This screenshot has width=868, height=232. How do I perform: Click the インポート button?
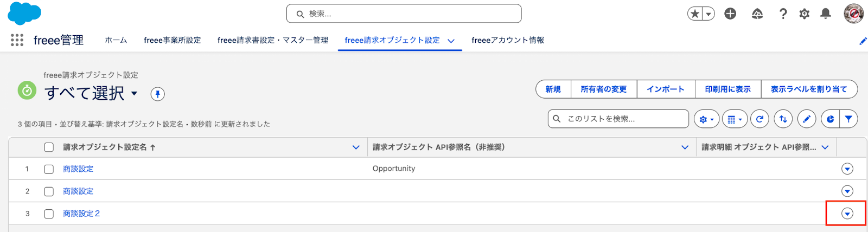[666, 89]
